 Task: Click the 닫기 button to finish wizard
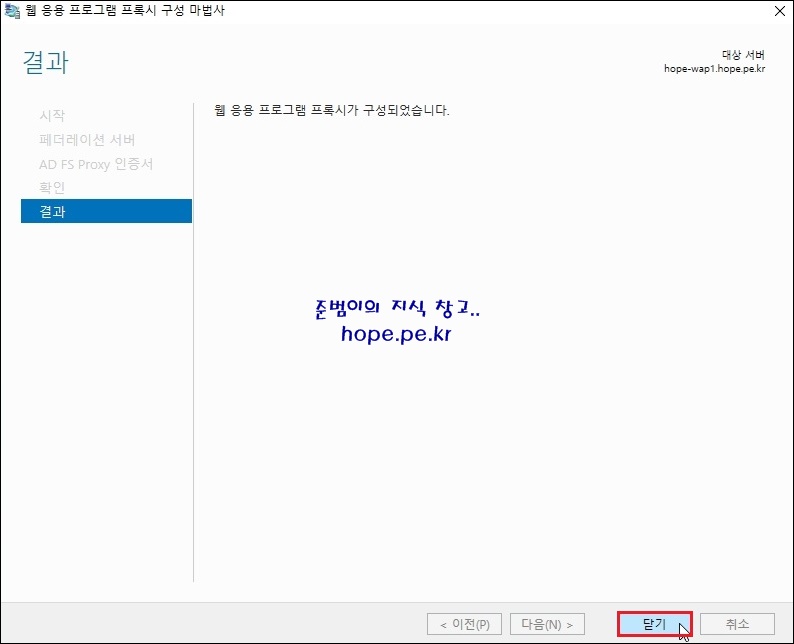tap(654, 624)
